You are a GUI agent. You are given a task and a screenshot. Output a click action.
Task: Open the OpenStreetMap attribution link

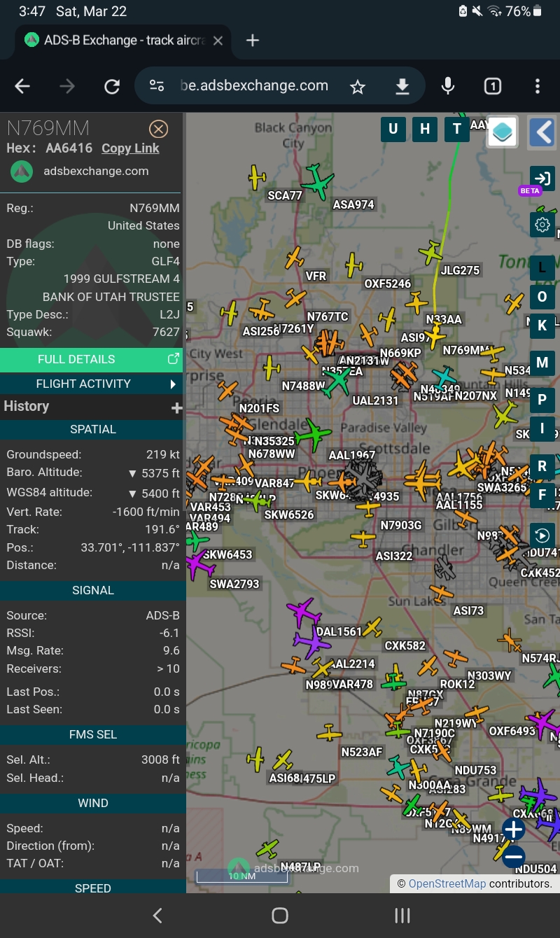click(x=447, y=883)
